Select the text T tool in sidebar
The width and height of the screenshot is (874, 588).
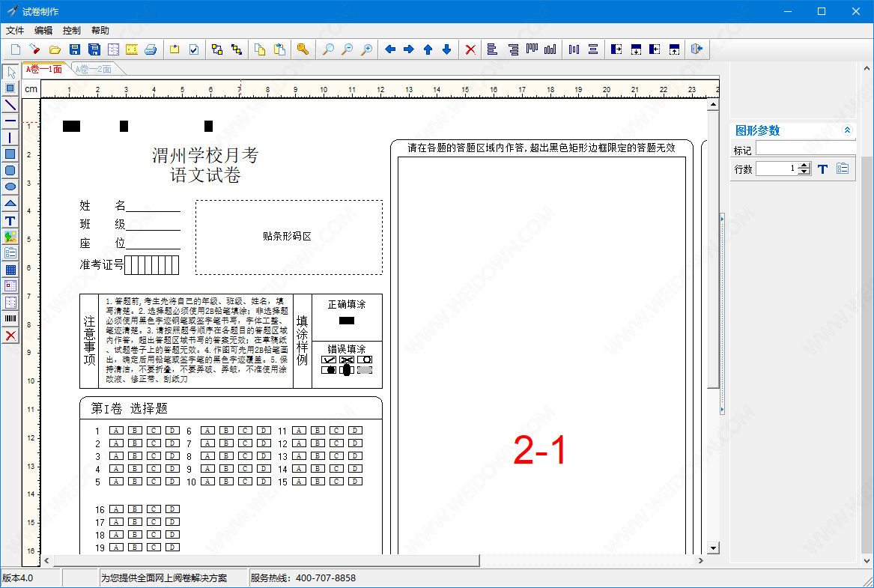pos(10,220)
